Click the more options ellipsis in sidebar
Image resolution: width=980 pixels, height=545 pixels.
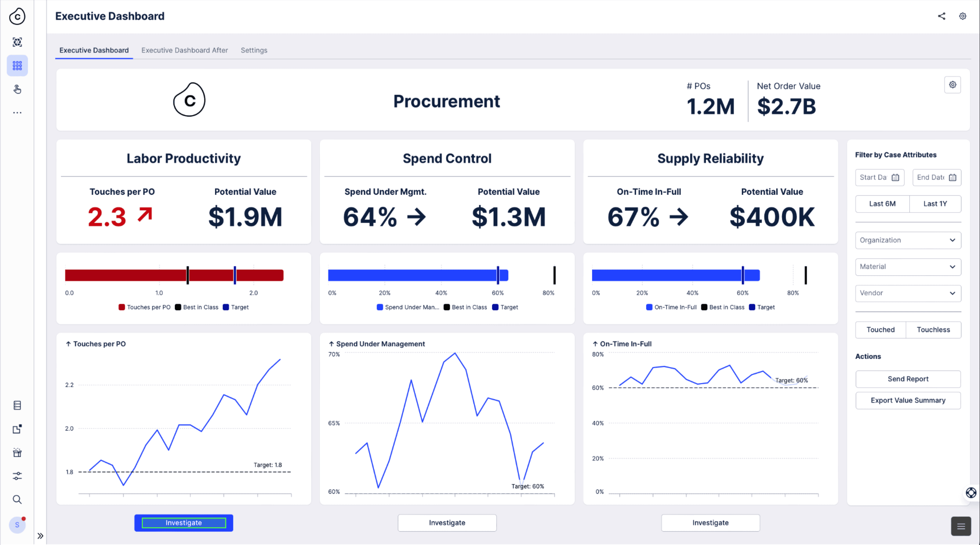(17, 113)
